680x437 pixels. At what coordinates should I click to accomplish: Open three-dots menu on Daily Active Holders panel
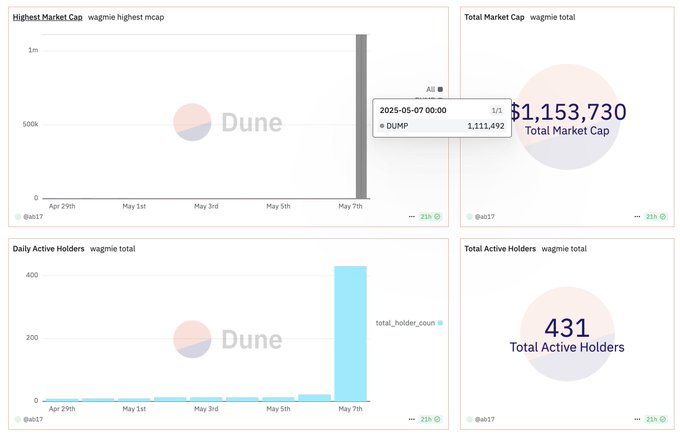[x=411, y=419]
